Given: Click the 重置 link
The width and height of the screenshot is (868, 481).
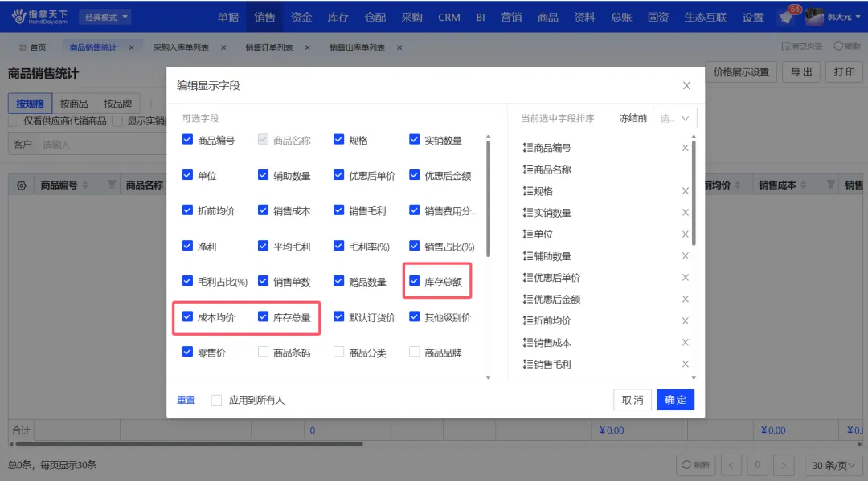Looking at the screenshot, I should point(186,400).
